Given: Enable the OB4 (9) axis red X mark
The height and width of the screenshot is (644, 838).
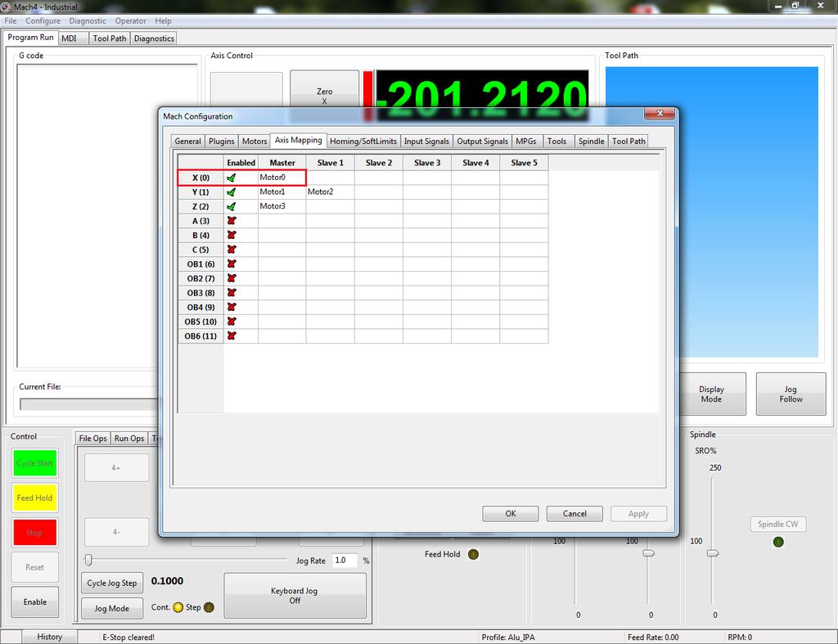Looking at the screenshot, I should (232, 308).
